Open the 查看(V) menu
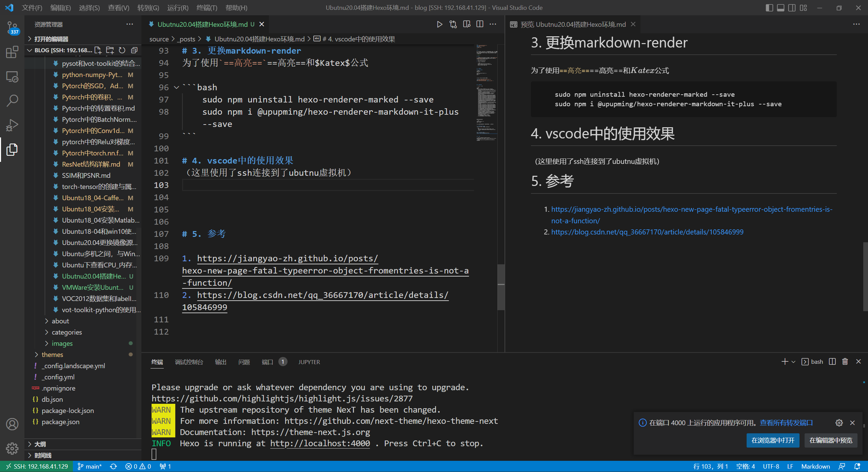This screenshot has height=472, width=868. [x=118, y=8]
